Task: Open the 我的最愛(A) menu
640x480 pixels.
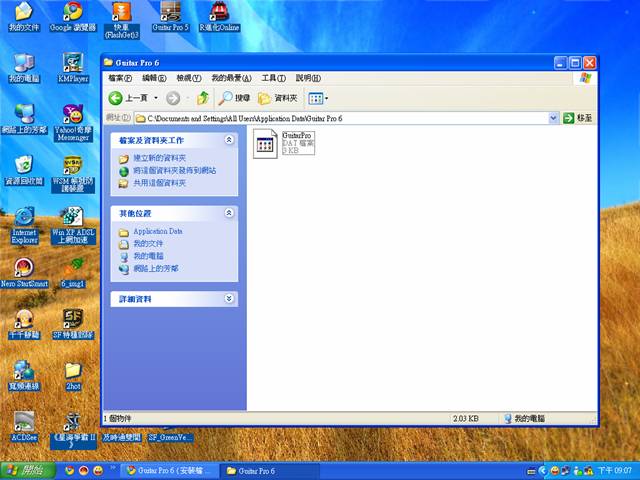Action: [231, 78]
